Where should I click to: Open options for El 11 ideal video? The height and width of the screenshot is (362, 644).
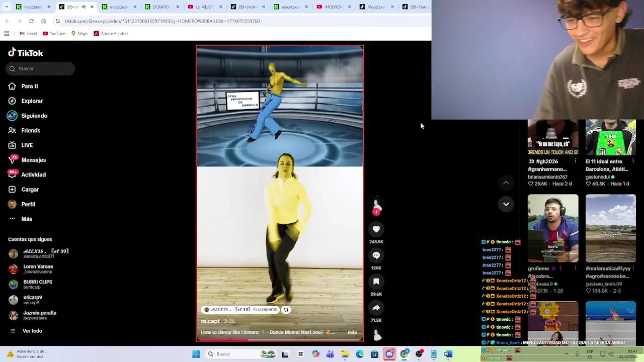pos(633,161)
